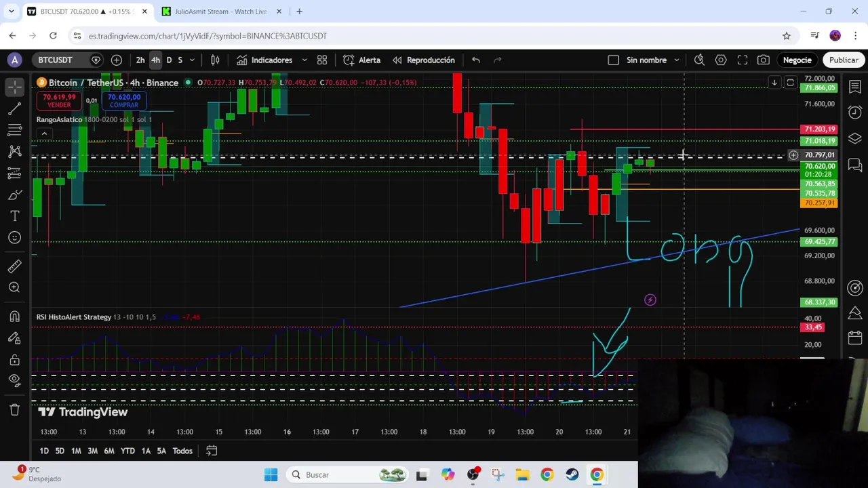868x488 pixels.
Task: Open the emoji icons tool
Action: pos(15,237)
